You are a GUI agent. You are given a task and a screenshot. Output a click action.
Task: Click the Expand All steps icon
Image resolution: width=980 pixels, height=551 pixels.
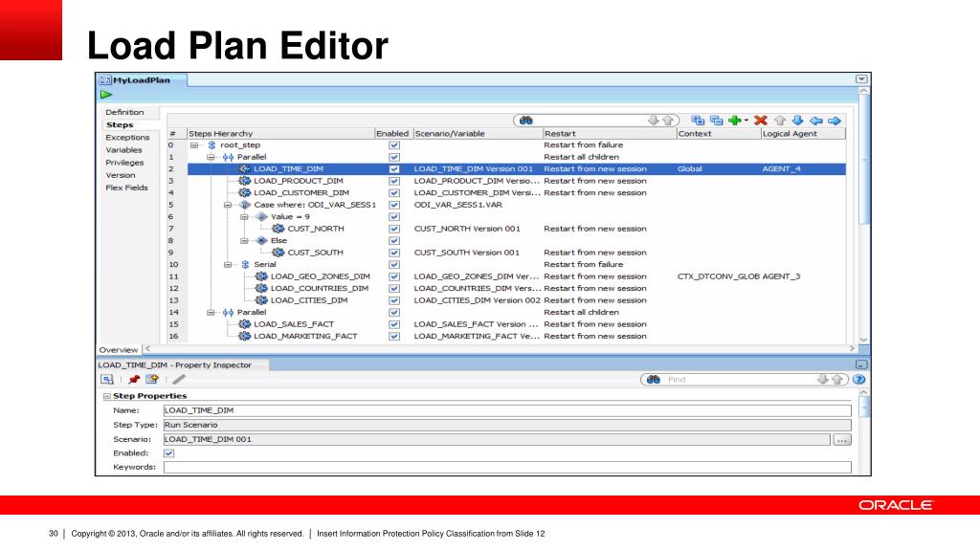698,120
